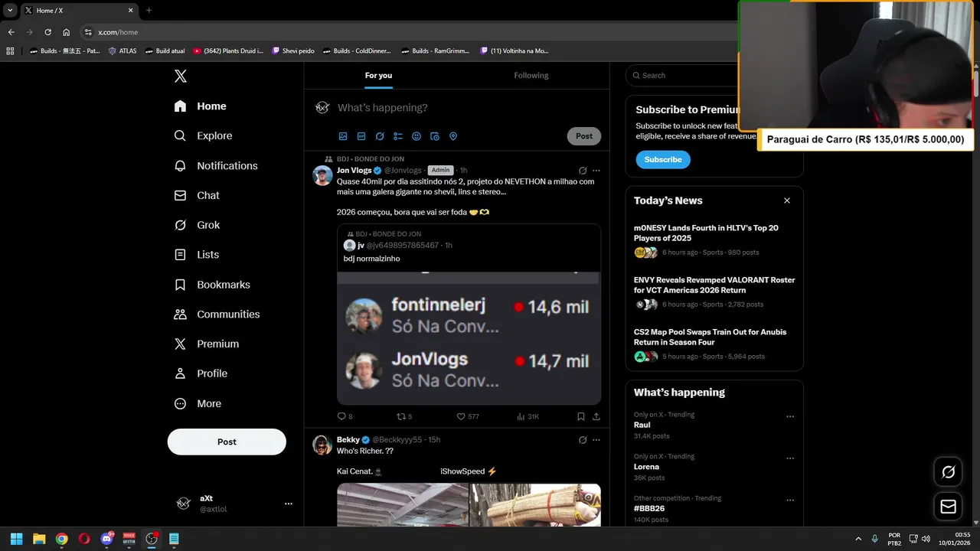This screenshot has width=980, height=551.
Task: Open Bekky profile avatar
Action: (322, 445)
